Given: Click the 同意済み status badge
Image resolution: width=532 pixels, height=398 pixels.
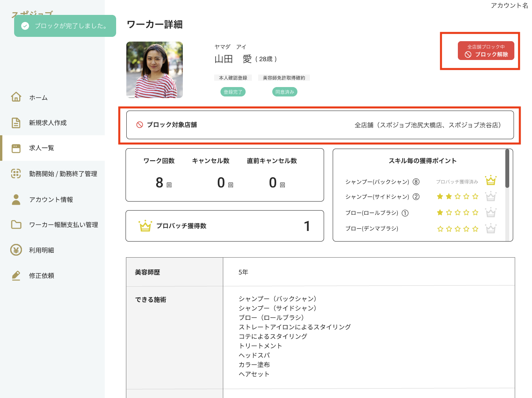Looking at the screenshot, I should [284, 92].
